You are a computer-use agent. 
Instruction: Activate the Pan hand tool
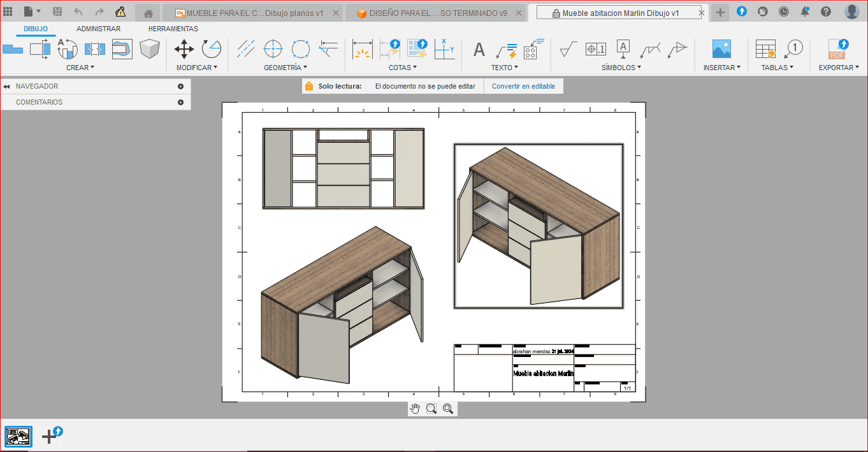416,409
